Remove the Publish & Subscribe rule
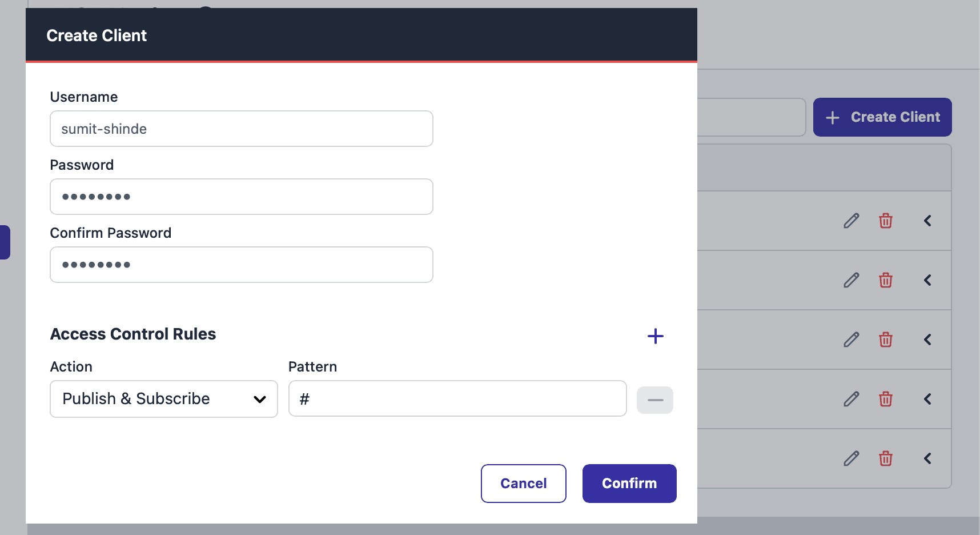Viewport: 980px width, 535px height. click(x=654, y=400)
